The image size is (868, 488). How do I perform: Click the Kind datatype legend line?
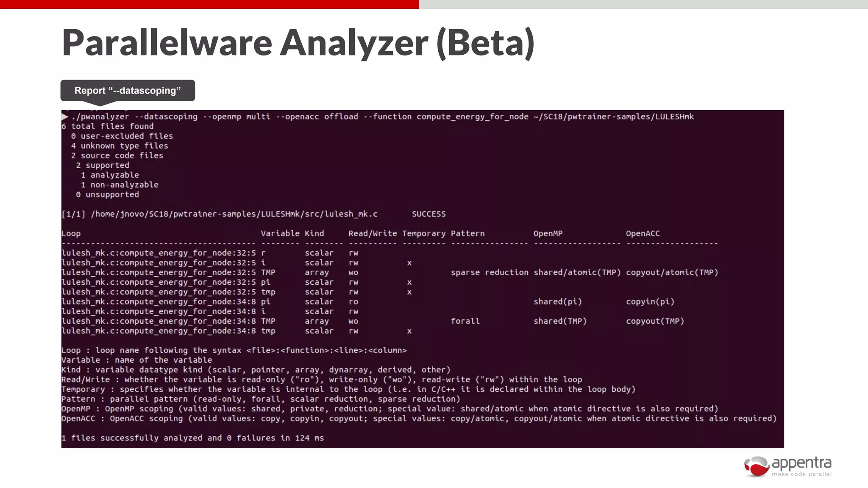click(256, 370)
